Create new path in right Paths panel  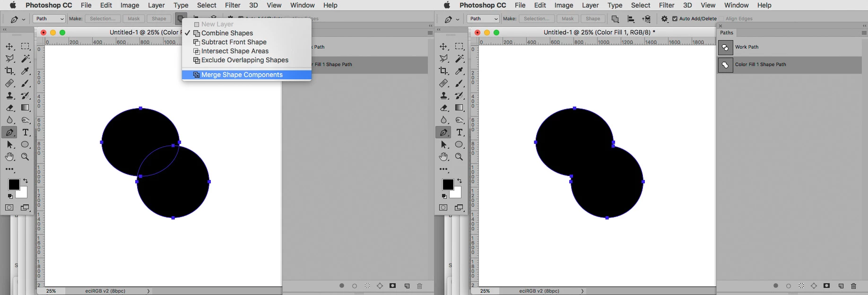coord(841,286)
